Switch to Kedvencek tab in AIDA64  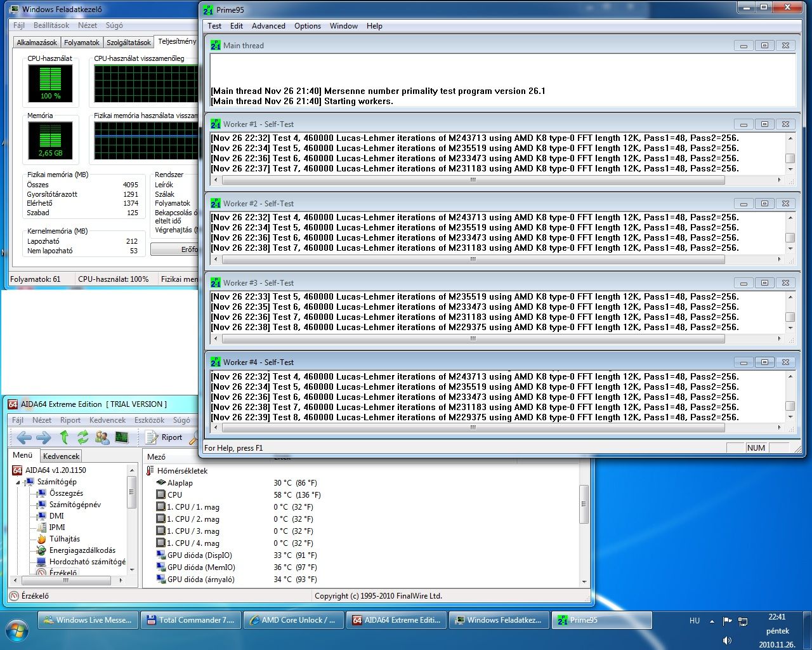pos(62,456)
